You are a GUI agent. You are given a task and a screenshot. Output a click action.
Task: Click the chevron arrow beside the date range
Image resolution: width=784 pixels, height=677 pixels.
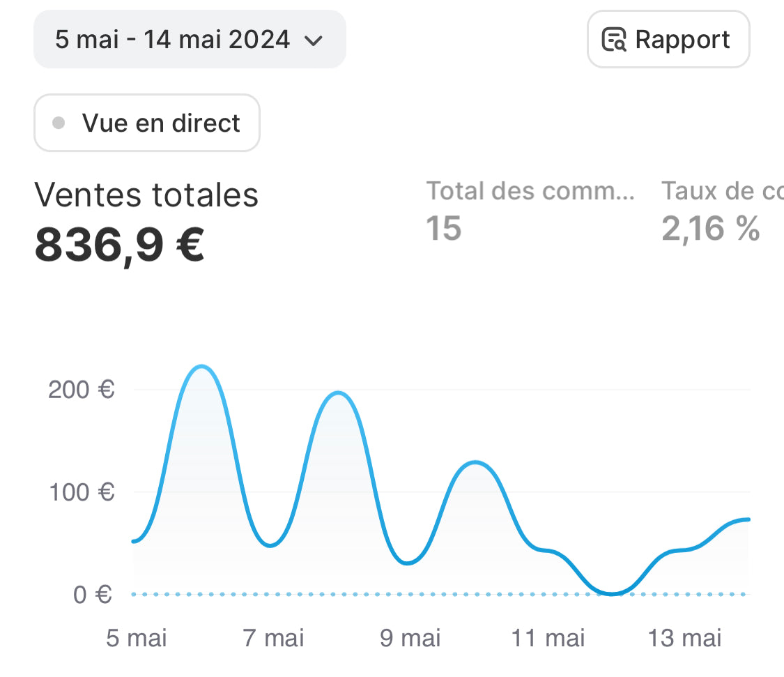[x=314, y=40]
